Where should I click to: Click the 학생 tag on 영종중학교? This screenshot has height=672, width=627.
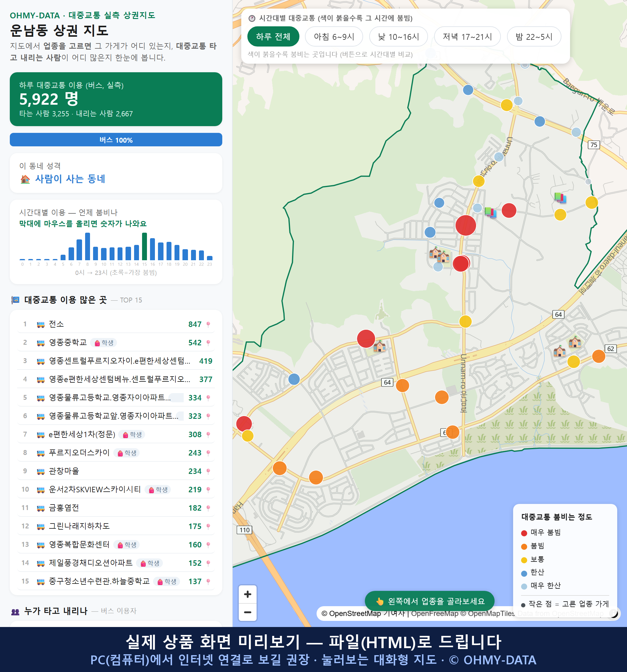tap(104, 342)
